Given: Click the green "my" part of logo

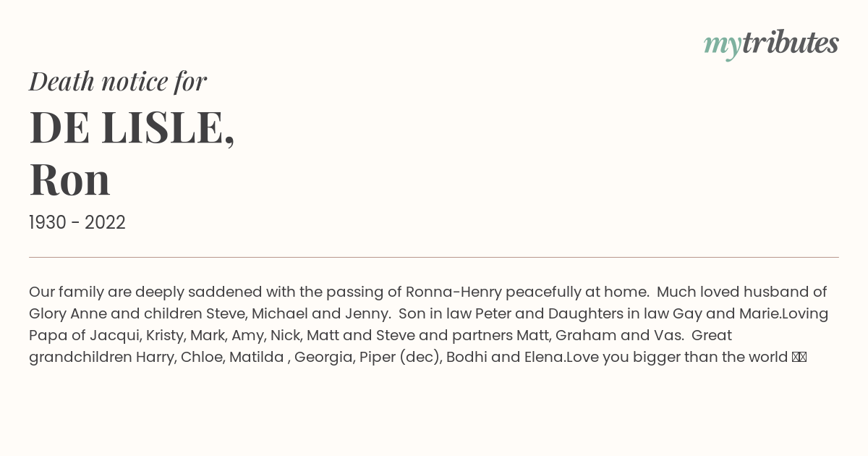Looking at the screenshot, I should click(x=723, y=47).
